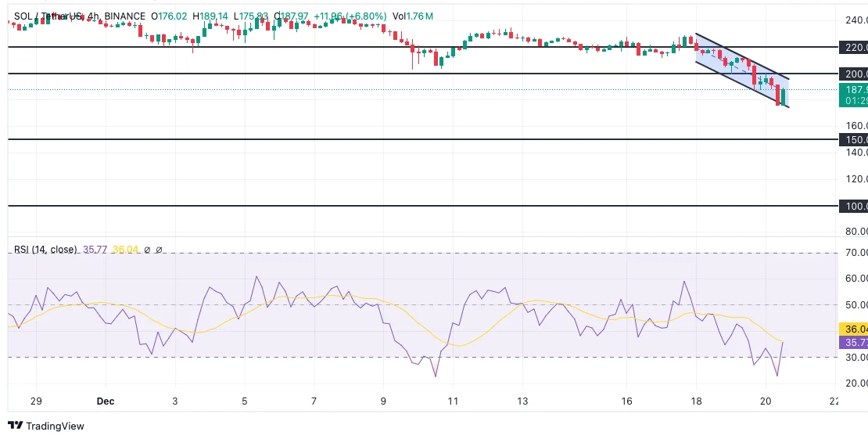Click the Vol 1.76 M volume readout
Viewport: 868px width, 439px height.
(413, 16)
